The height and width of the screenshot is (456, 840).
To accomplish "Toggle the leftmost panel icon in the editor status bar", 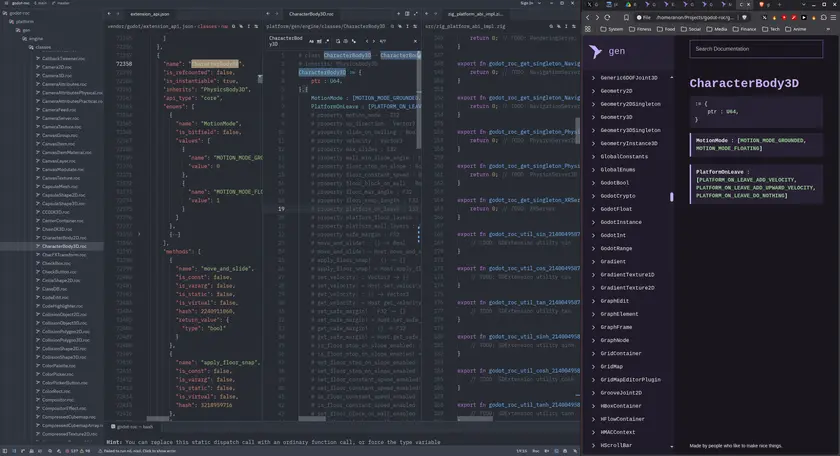I will (5, 451).
